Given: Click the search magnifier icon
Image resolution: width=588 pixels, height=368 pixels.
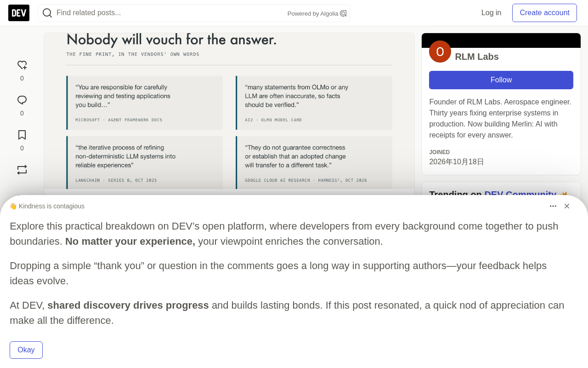Looking at the screenshot, I should [47, 13].
